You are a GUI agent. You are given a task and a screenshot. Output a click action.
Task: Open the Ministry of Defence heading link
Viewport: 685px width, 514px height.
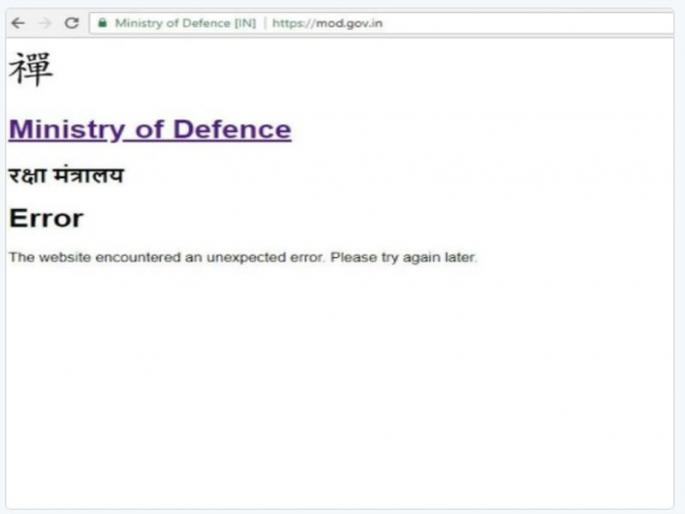(150, 129)
